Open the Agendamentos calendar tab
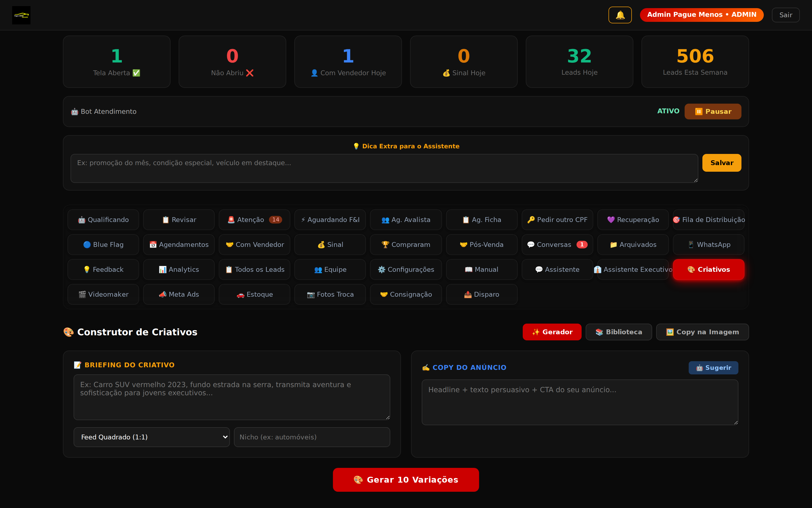Image resolution: width=812 pixels, height=508 pixels. [x=179, y=245]
